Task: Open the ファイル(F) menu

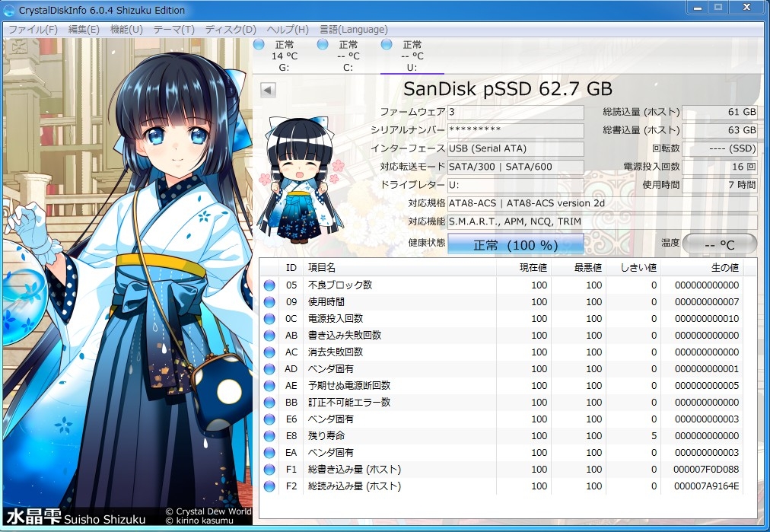Action: (33, 30)
